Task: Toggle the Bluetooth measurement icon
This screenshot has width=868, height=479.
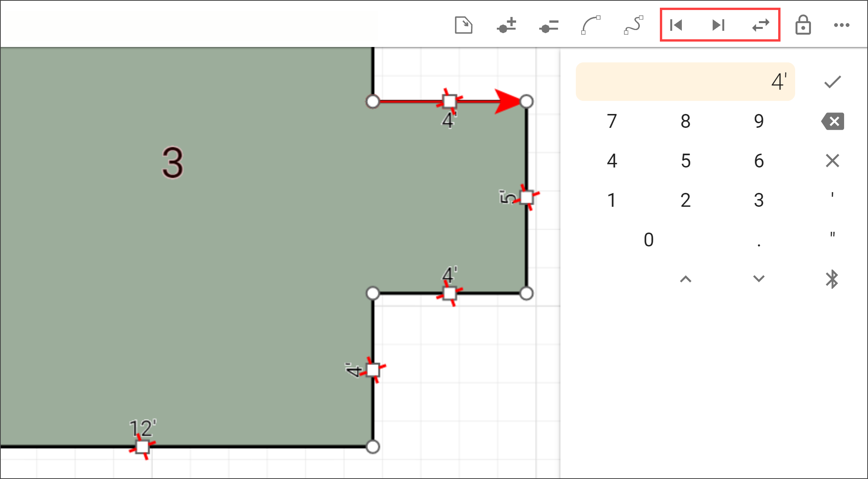Action: (832, 279)
